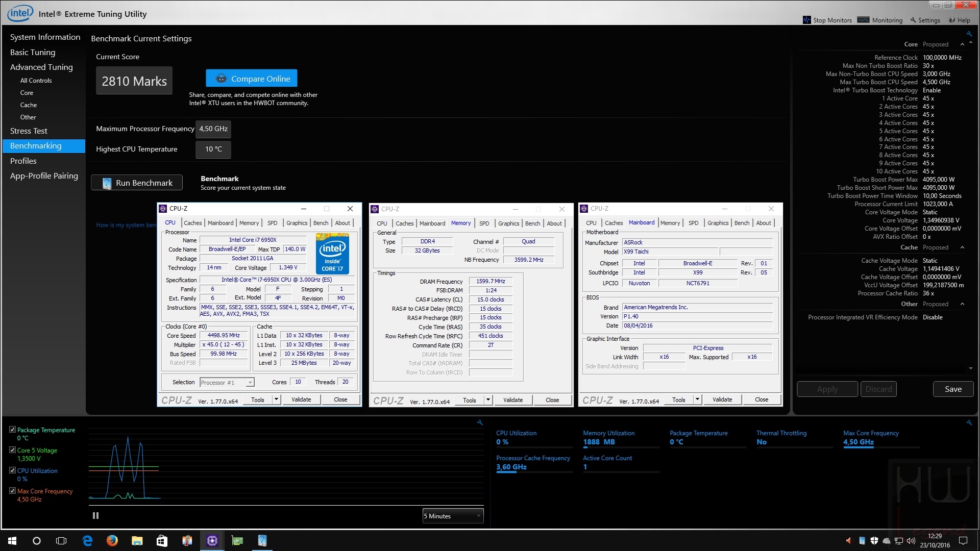Screen dimensions: 980x551
Task: Click the Stop Monitors waveform icon
Action: [x=807, y=20]
